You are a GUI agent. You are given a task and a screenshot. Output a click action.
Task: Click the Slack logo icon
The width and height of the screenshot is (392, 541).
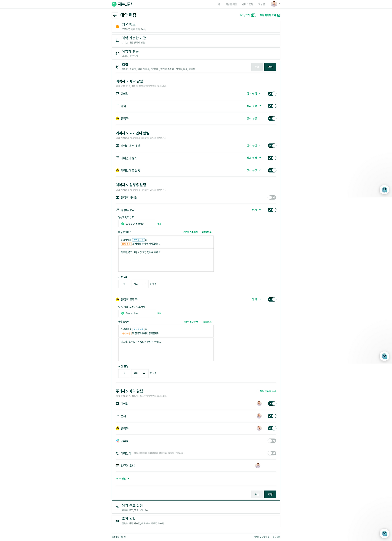[x=118, y=441]
